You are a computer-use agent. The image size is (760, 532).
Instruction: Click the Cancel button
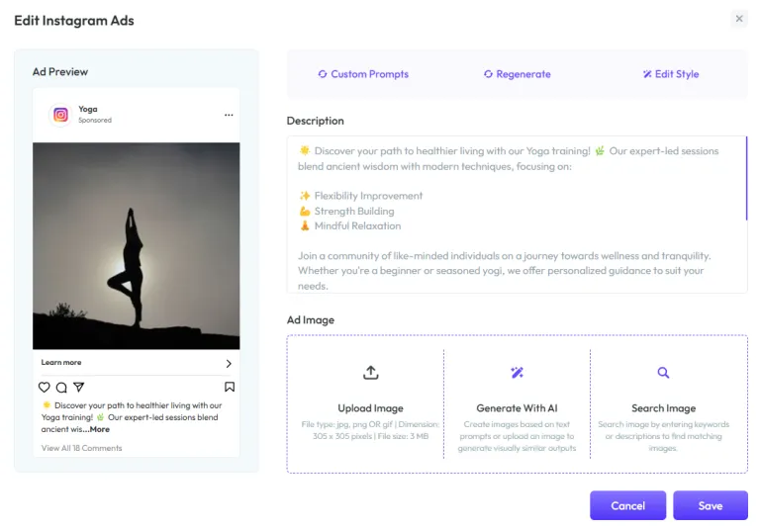click(x=627, y=505)
